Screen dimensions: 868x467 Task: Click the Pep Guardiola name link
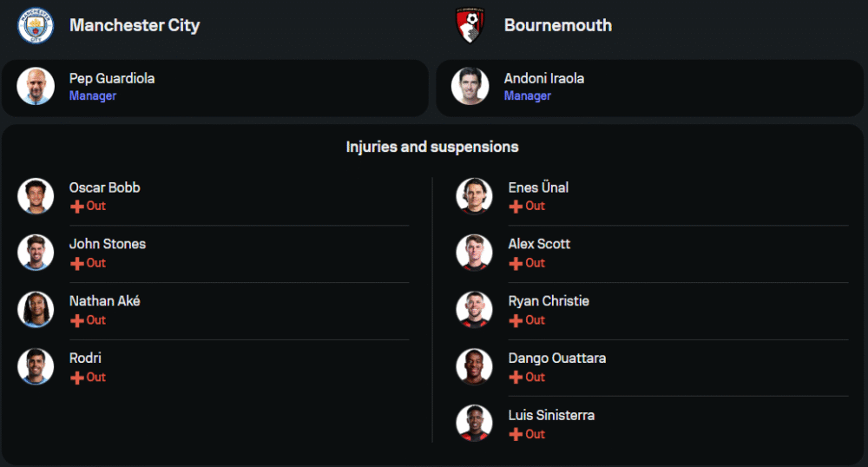tap(112, 78)
